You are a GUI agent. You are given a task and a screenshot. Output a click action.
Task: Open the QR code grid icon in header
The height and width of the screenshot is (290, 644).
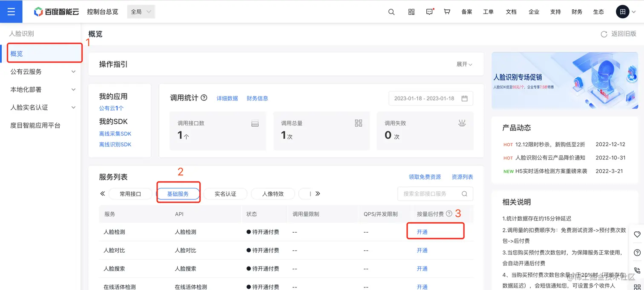click(x=411, y=12)
